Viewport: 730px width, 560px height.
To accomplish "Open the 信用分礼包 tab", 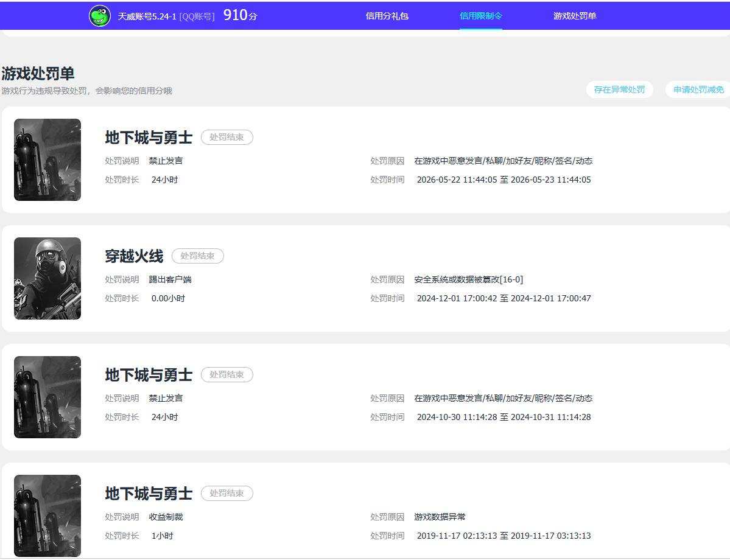I will [x=387, y=16].
